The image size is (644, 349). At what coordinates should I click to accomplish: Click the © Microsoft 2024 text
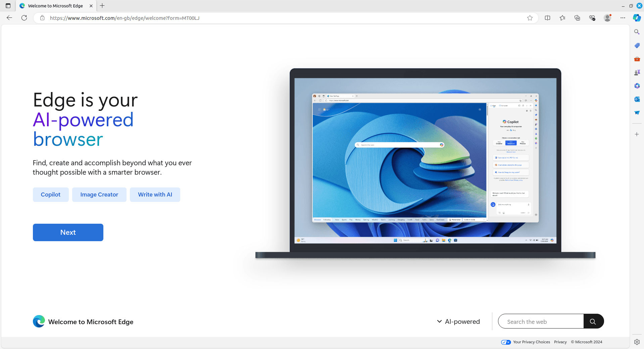(x=587, y=342)
